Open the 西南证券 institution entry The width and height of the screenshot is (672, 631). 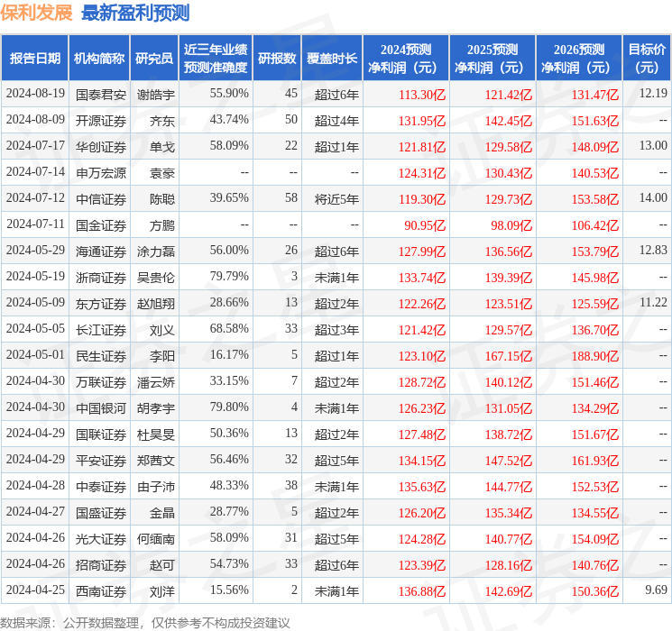click(x=101, y=590)
